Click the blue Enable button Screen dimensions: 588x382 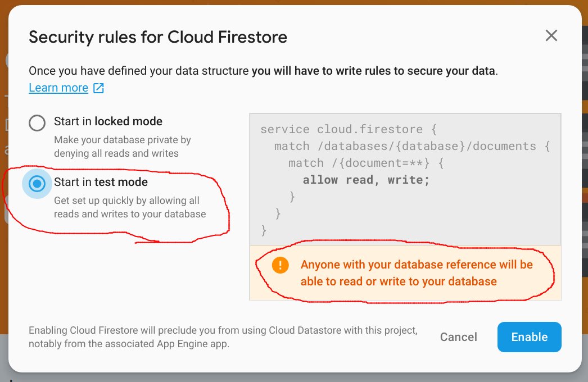529,337
